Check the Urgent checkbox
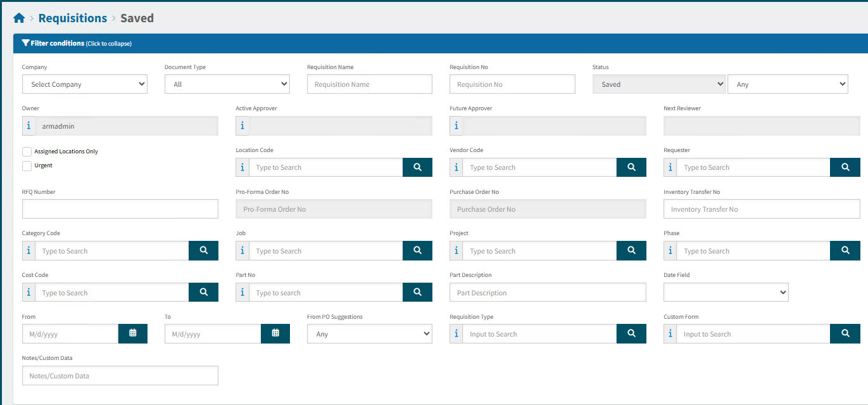The image size is (868, 405). point(25,165)
